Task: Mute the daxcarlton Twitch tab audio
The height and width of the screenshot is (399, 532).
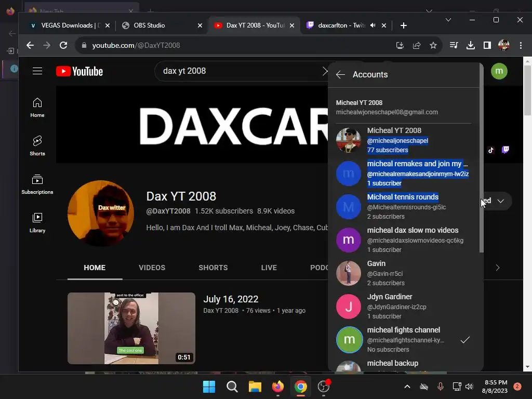Action: pos(373,25)
